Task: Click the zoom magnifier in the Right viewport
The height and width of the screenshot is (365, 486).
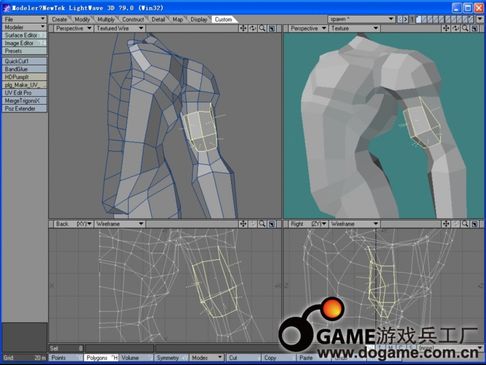Action: click(x=465, y=224)
